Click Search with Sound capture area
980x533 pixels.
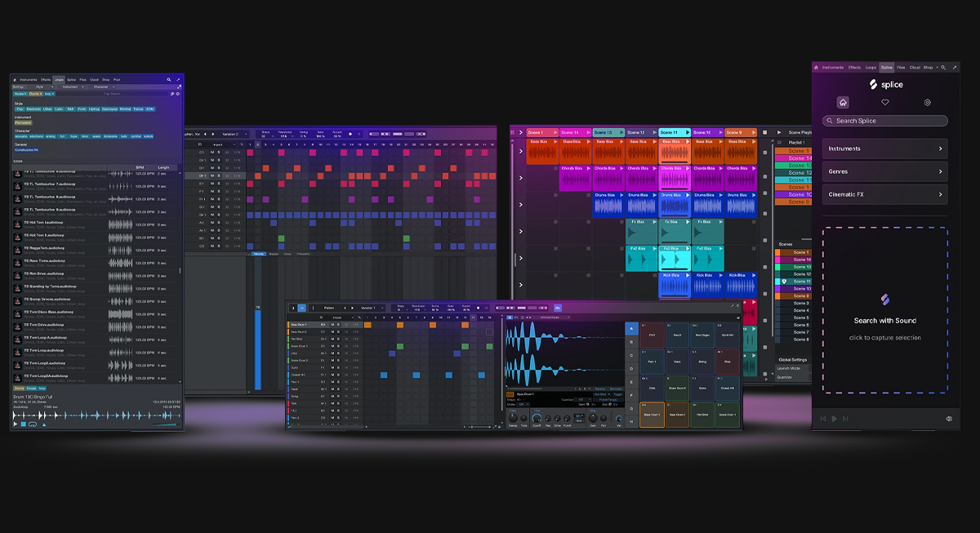pyautogui.click(x=885, y=310)
